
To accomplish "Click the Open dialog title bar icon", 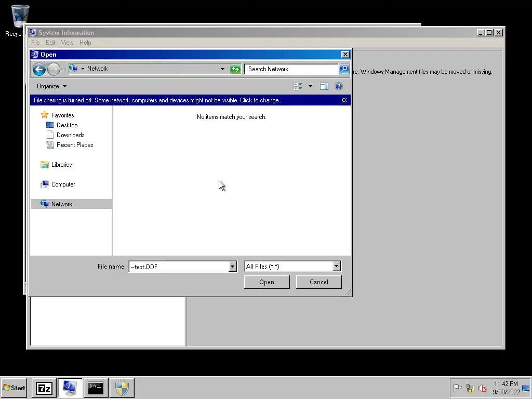I will point(35,54).
